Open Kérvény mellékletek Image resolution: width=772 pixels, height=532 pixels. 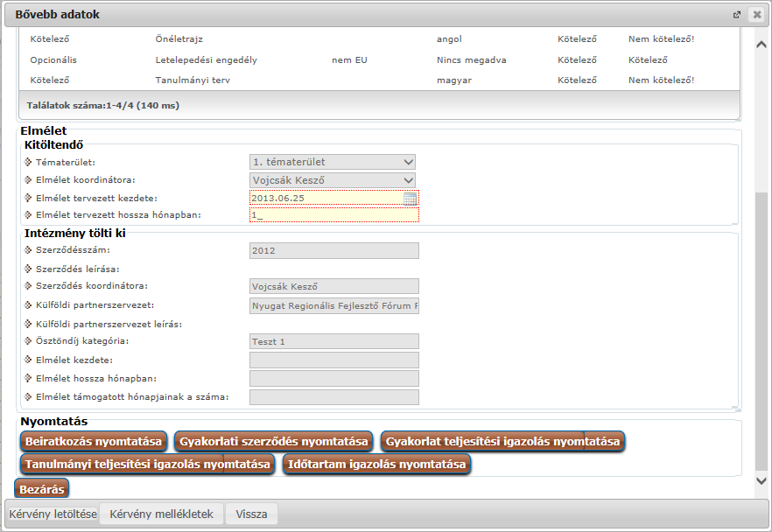[161, 514]
